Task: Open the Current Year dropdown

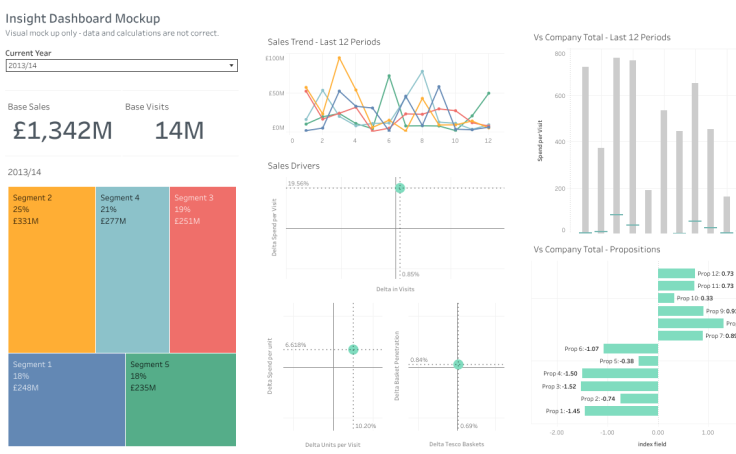Action: click(120, 65)
